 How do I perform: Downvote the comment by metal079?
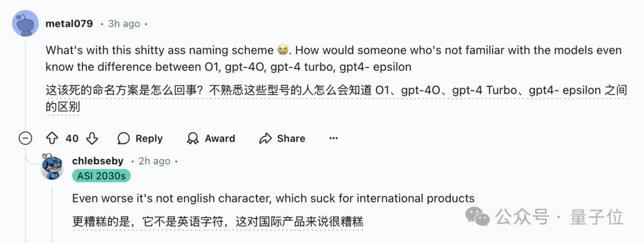(x=92, y=138)
